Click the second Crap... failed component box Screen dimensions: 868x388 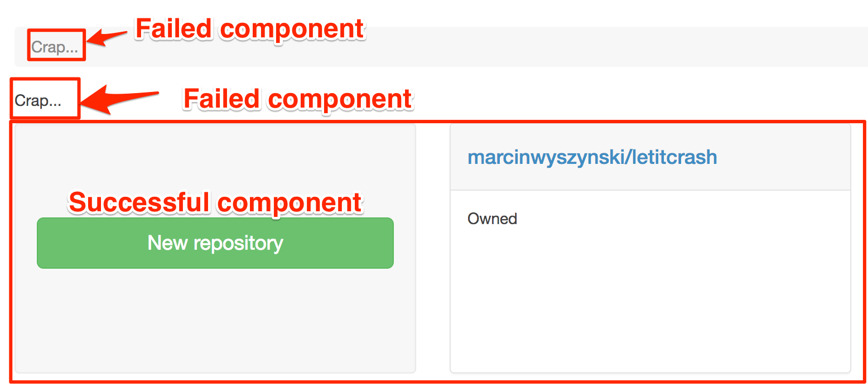pos(44,99)
